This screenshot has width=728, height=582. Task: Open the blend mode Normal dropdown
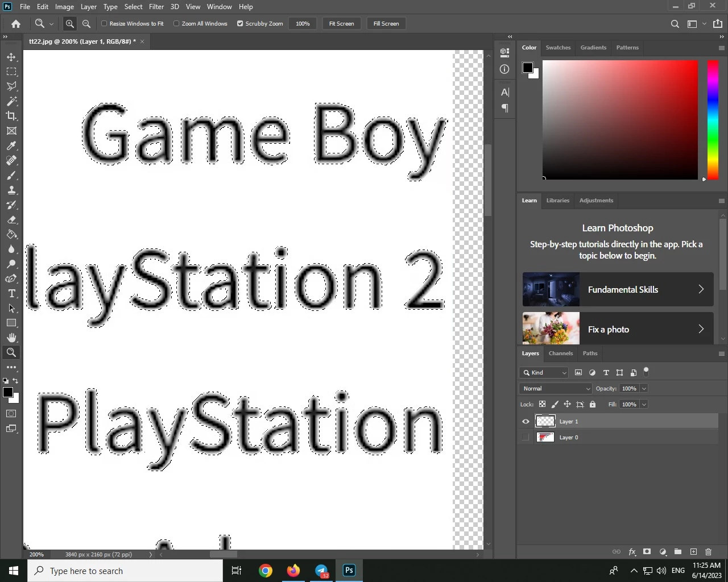click(556, 388)
